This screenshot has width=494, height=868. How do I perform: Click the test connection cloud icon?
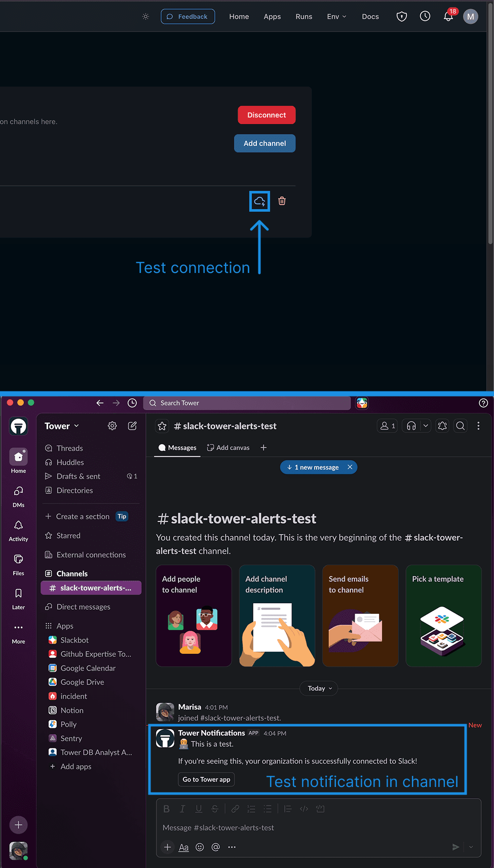pyautogui.click(x=259, y=201)
